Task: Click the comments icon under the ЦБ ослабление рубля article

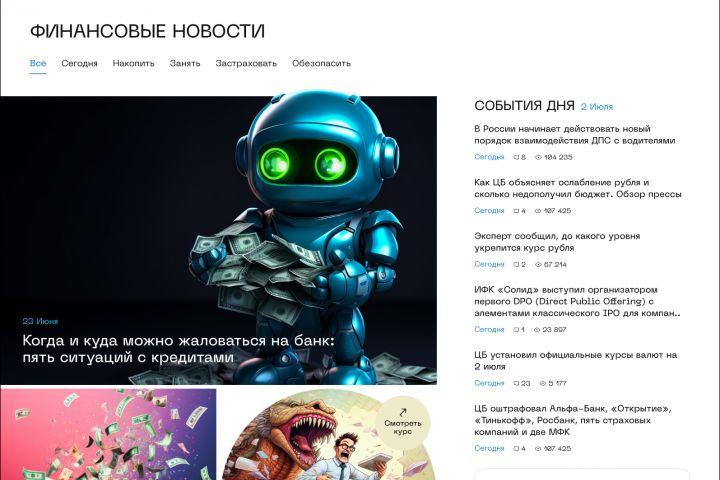Action: pyautogui.click(x=516, y=211)
